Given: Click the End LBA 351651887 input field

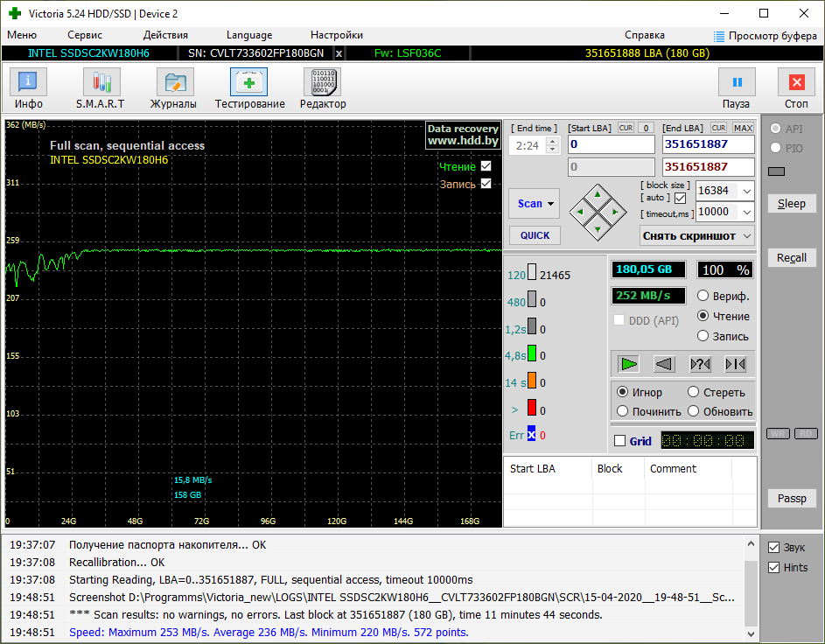Looking at the screenshot, I should pyautogui.click(x=708, y=144).
